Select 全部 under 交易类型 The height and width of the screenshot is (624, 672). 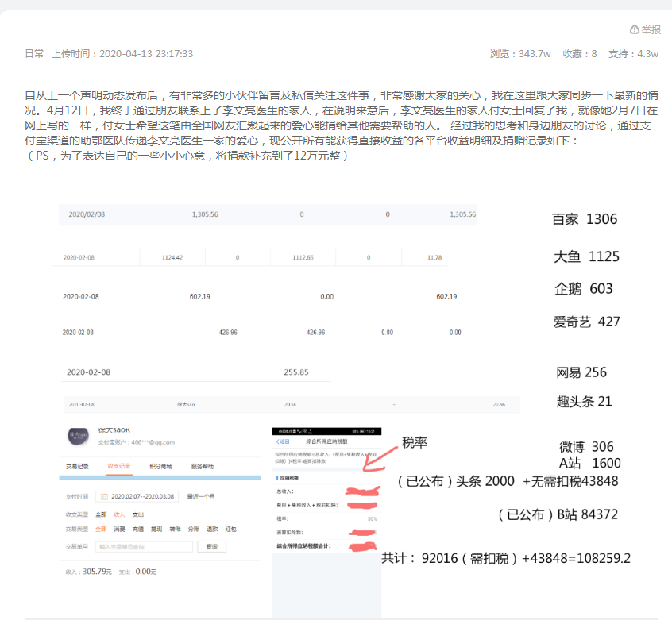101,529
